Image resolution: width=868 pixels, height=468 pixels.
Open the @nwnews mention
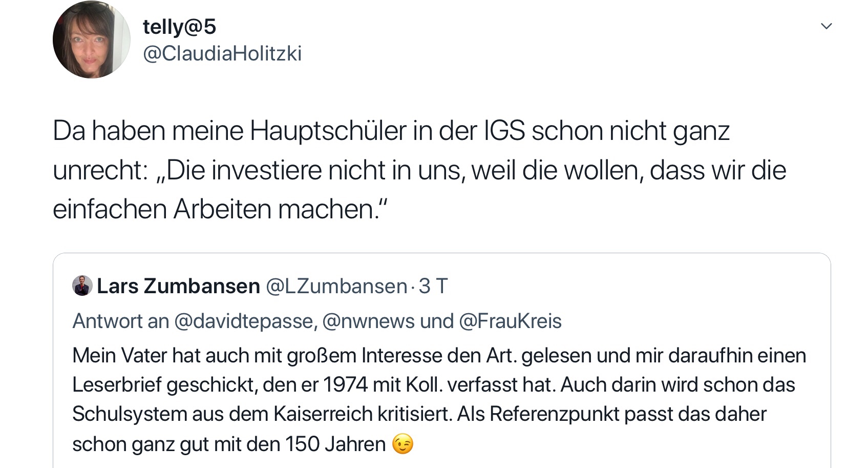(x=368, y=321)
